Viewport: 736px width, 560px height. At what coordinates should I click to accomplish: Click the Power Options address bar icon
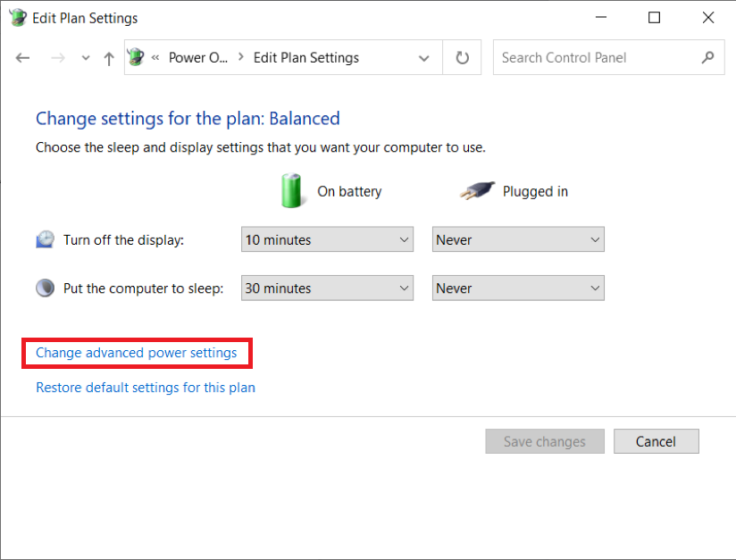coord(136,57)
